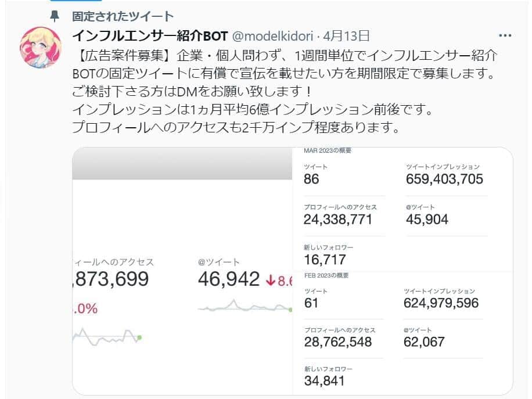Open the more options ellipsis menu
532x399 pixels.
coord(505,35)
